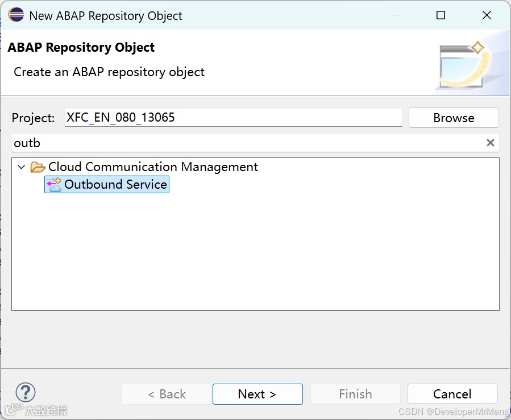Proceed with the Next button
This screenshot has height=420, width=511.
coord(257,394)
